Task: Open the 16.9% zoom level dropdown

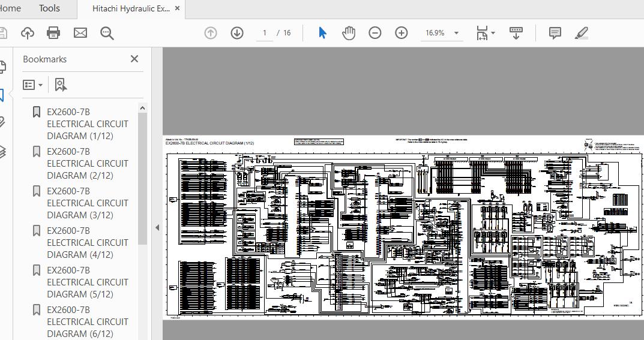Action: click(x=456, y=34)
